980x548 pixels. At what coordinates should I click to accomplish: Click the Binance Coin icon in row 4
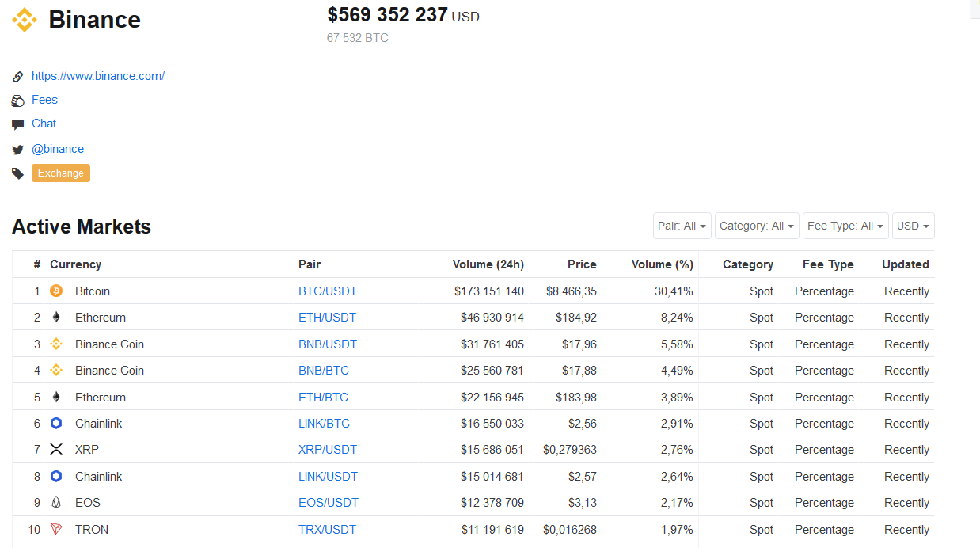pyautogui.click(x=56, y=371)
